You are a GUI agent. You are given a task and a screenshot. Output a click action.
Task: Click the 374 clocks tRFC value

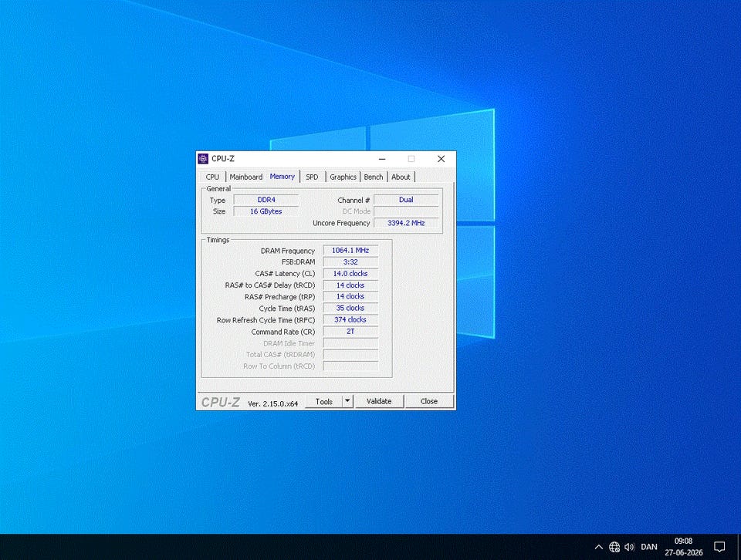[350, 319]
